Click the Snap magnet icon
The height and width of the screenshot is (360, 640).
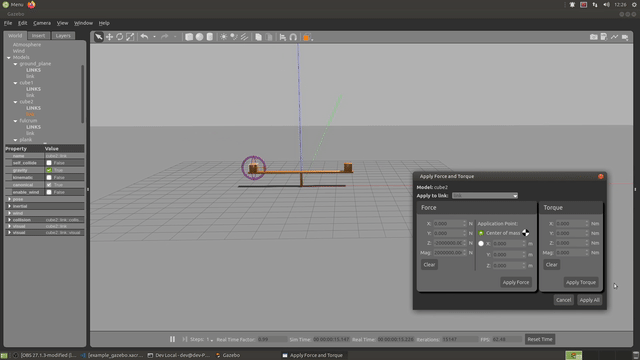point(293,37)
